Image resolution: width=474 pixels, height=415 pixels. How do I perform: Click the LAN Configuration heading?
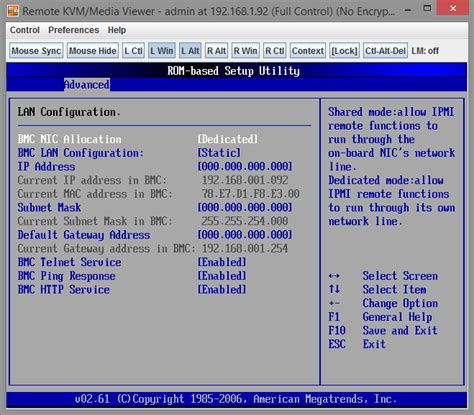pyautogui.click(x=69, y=112)
